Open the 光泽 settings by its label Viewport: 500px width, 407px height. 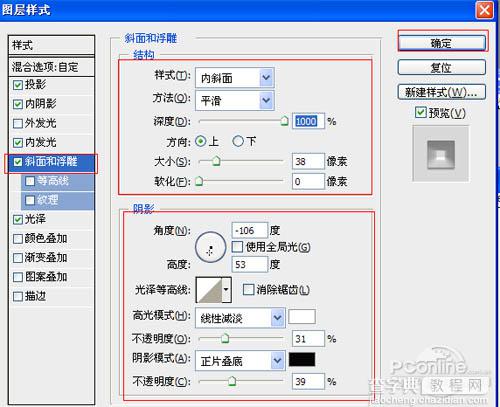(x=35, y=219)
